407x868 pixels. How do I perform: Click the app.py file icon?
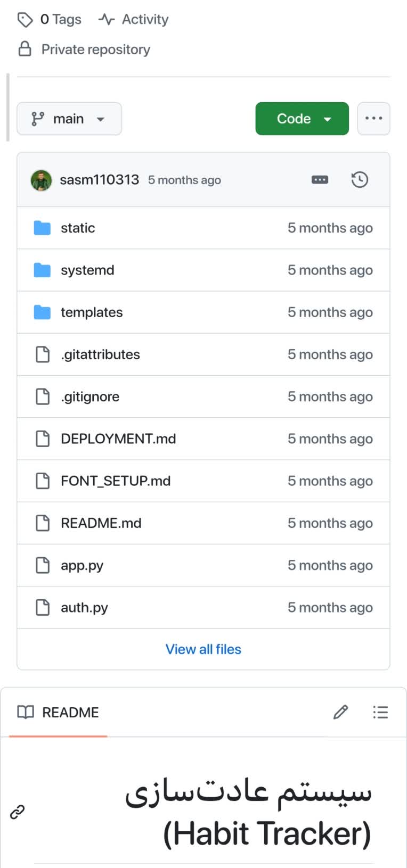point(43,565)
